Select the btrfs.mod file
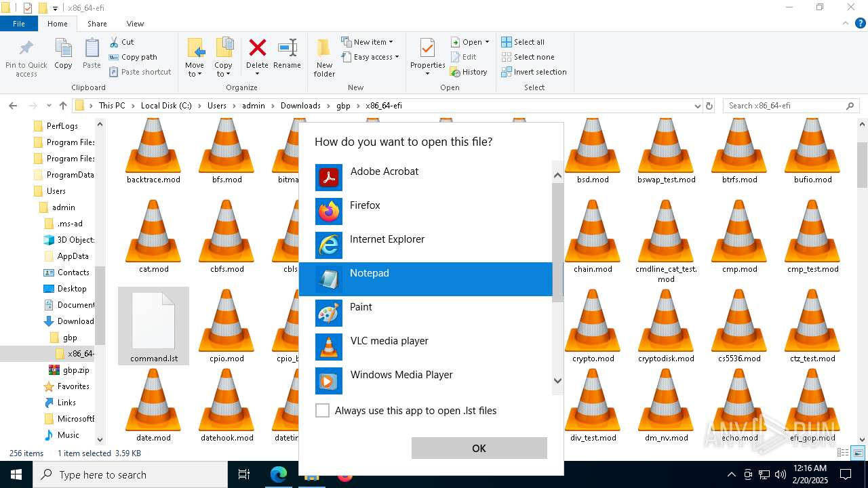The image size is (868, 488). point(739,152)
